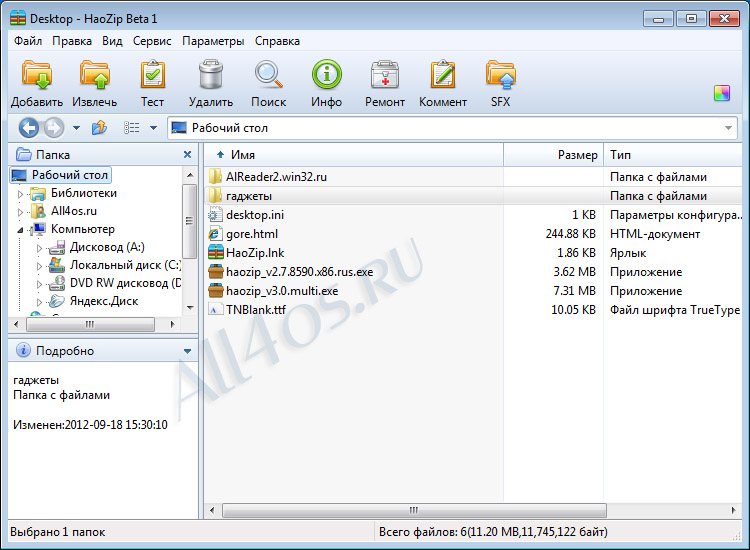Select the AlReader2.win32.ru folder

pos(276,177)
